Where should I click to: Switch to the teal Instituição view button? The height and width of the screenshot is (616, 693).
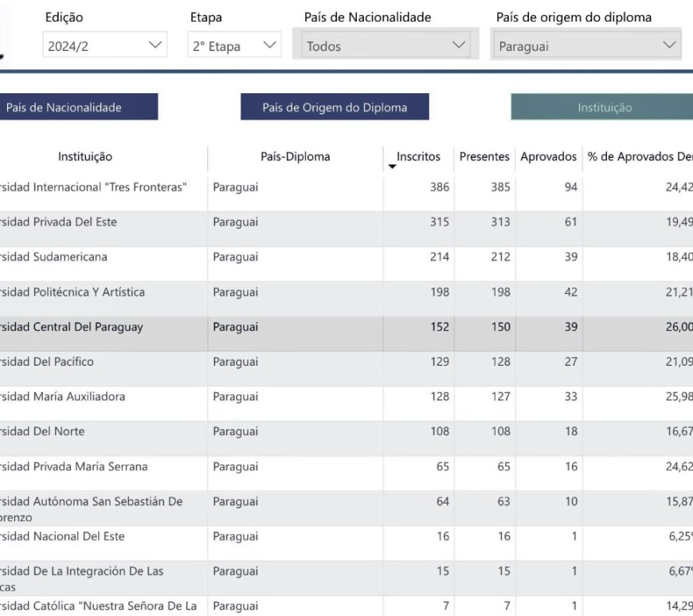[x=604, y=108]
